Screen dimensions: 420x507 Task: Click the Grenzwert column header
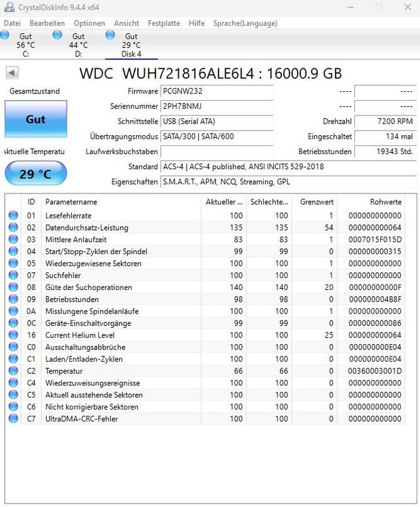tap(314, 201)
